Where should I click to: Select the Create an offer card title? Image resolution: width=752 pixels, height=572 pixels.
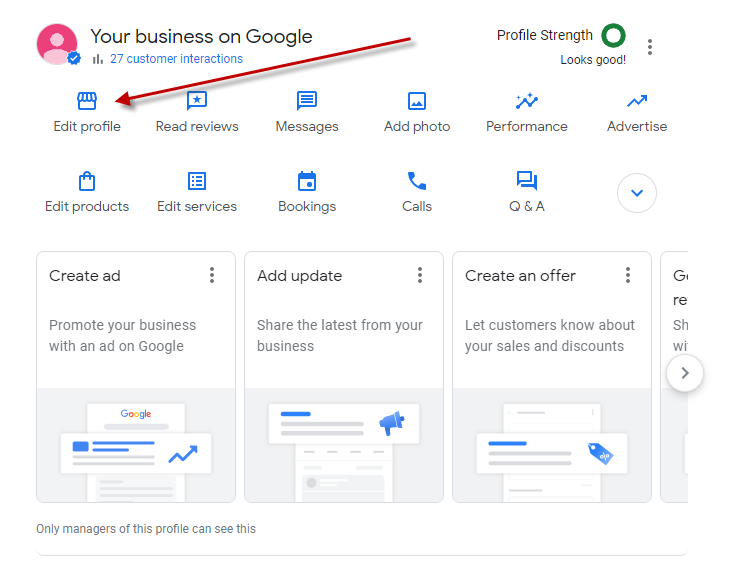(x=520, y=276)
